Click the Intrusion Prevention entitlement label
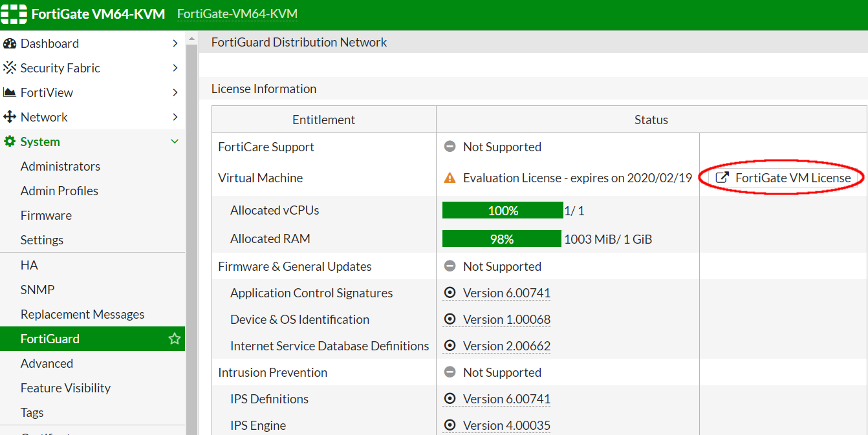Image resolution: width=868 pixels, height=435 pixels. 272,372
